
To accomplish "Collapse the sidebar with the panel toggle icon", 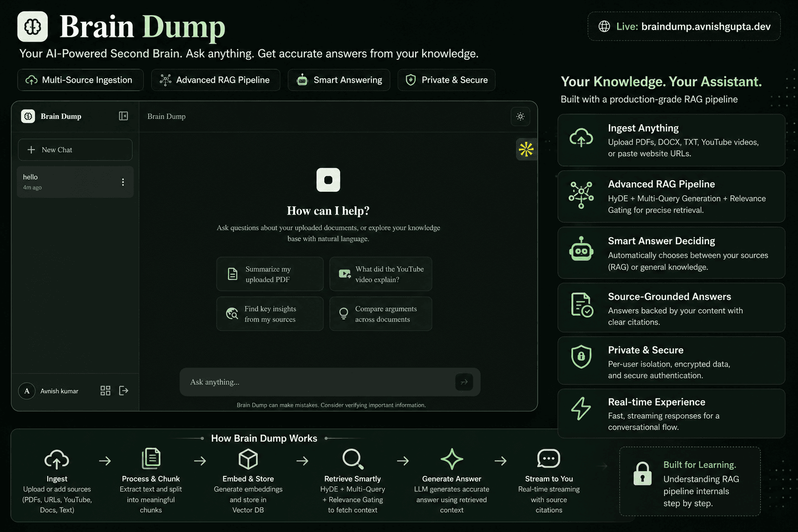I will pos(123,116).
